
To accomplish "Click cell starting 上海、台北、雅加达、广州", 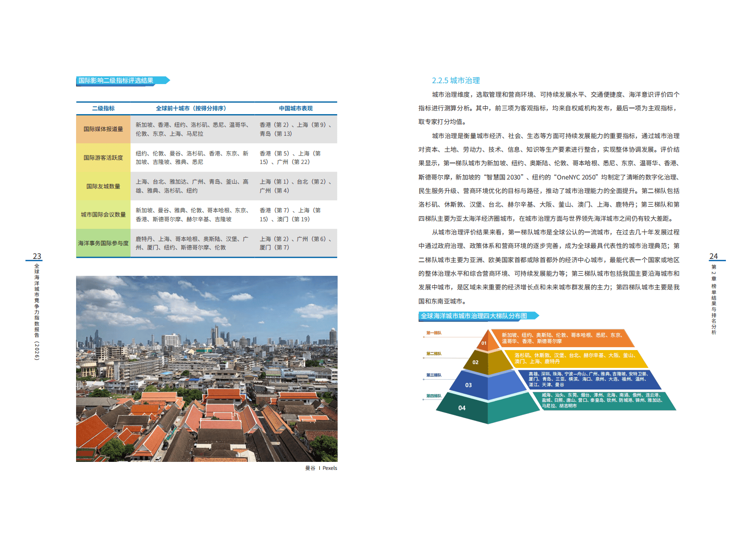I will click(193, 186).
